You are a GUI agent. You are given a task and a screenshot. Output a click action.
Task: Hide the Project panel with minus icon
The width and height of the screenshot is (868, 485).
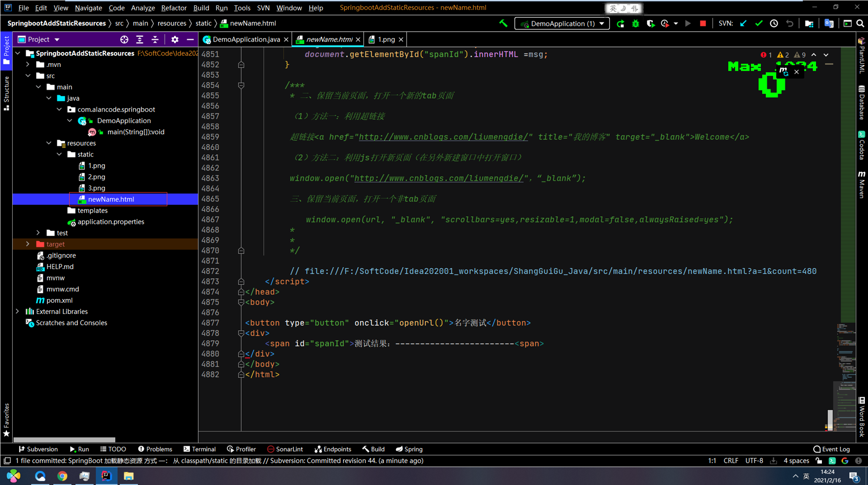click(x=190, y=39)
